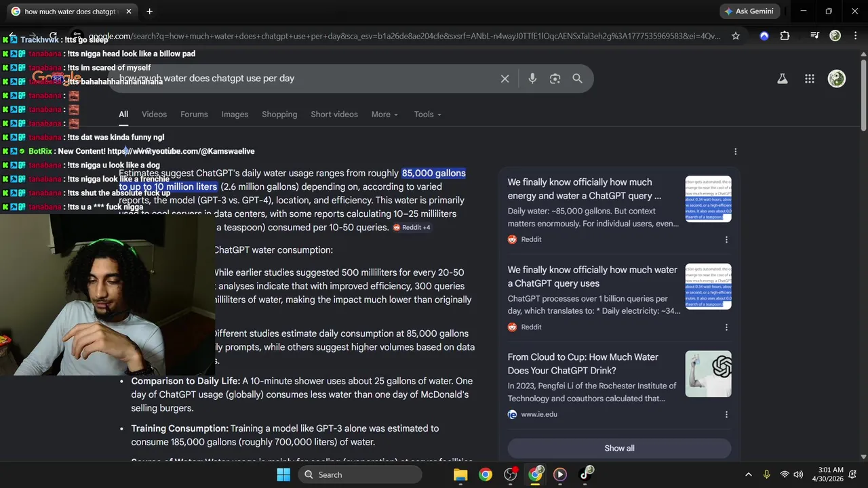
Task: Expand the Tools dropdown
Action: tap(428, 115)
